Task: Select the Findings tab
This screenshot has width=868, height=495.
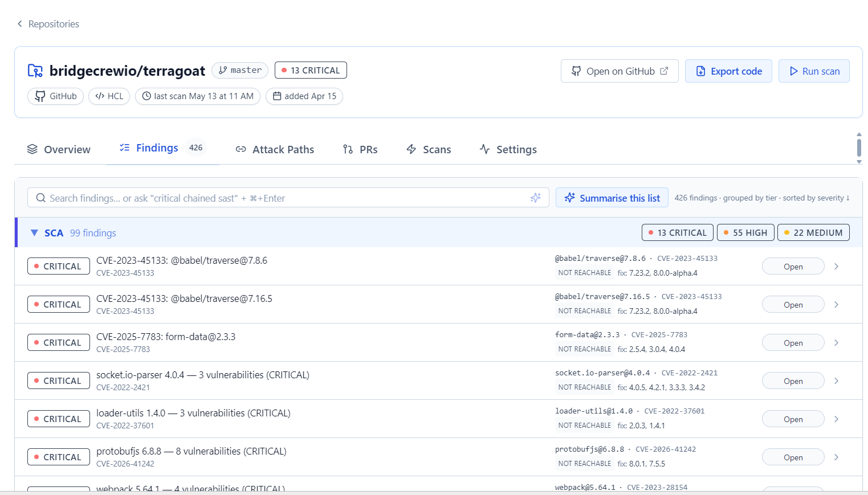Action: coord(163,148)
